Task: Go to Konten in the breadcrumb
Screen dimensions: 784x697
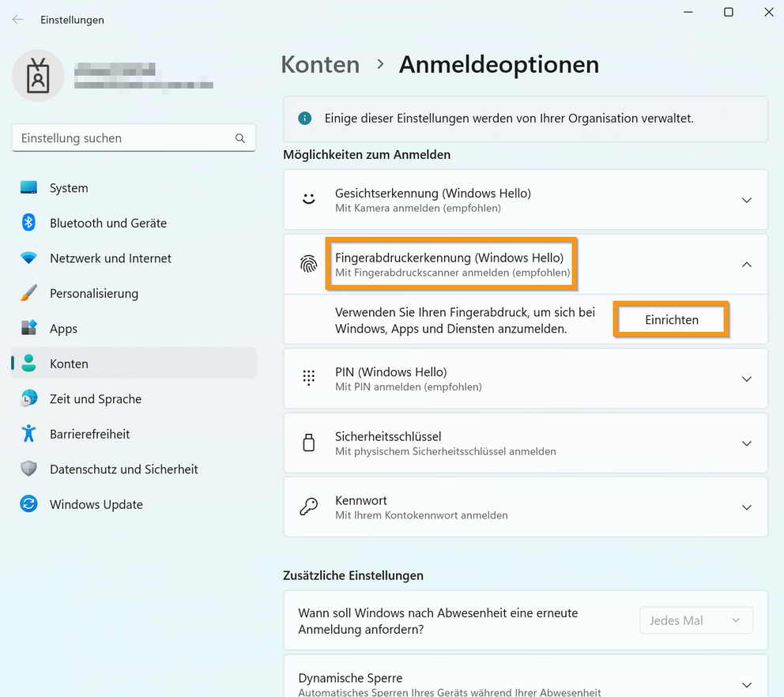Action: (x=320, y=65)
